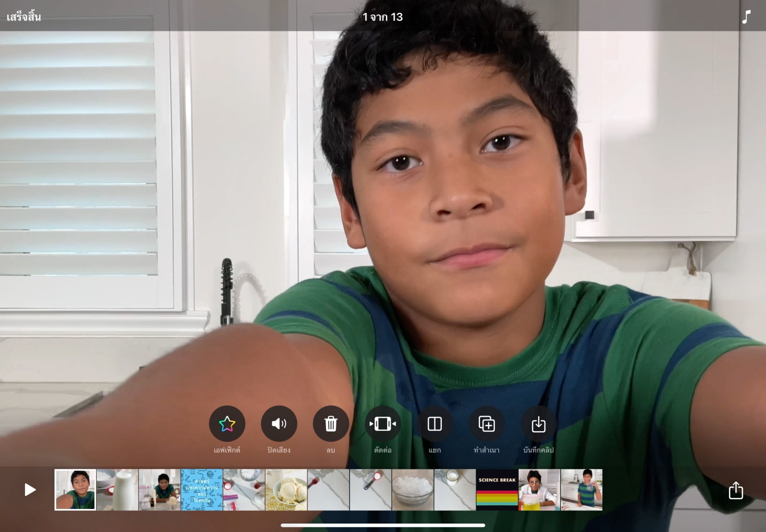Duplicate the selected clip
The image size is (766, 532).
pyautogui.click(x=486, y=424)
